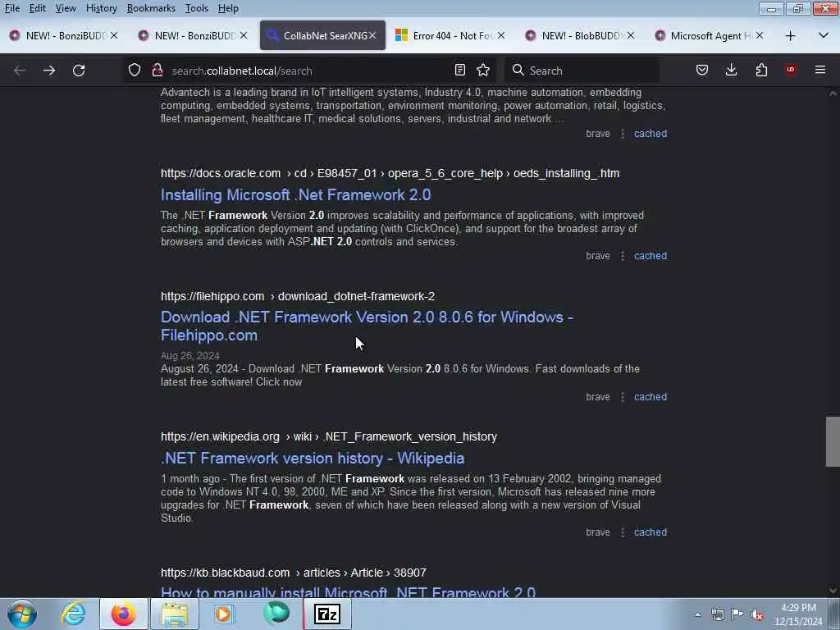Close the first BonziBUDDY tab
This screenshot has height=630, width=840.
coord(113,35)
